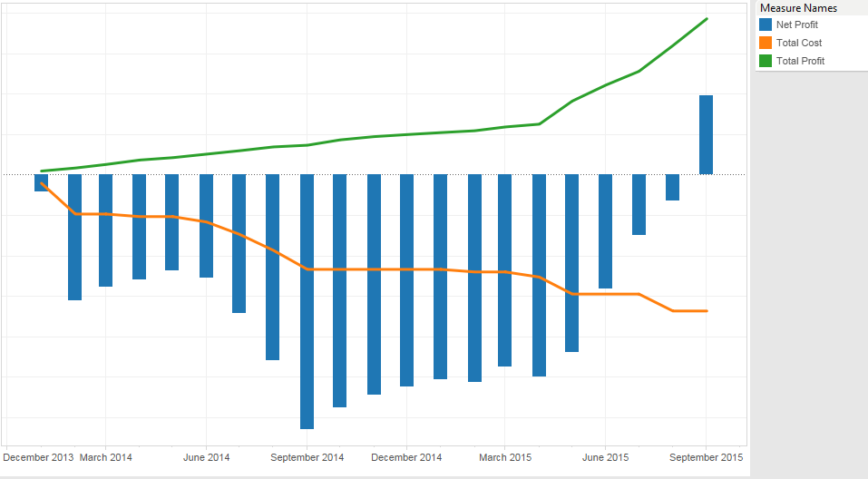Select the tallest negative bar at September 2014
This screenshot has height=479, width=868.
[307, 300]
